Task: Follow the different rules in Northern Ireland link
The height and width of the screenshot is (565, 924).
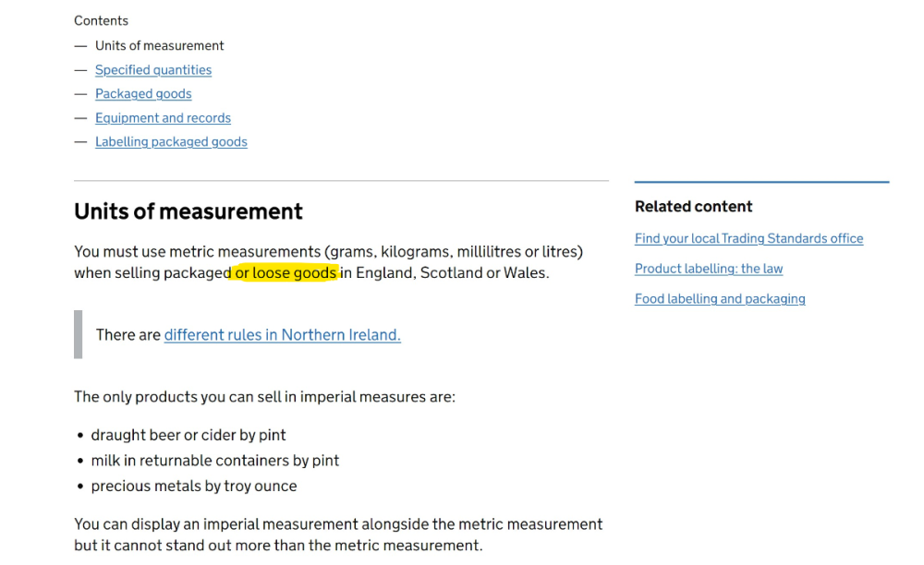Action: click(282, 335)
